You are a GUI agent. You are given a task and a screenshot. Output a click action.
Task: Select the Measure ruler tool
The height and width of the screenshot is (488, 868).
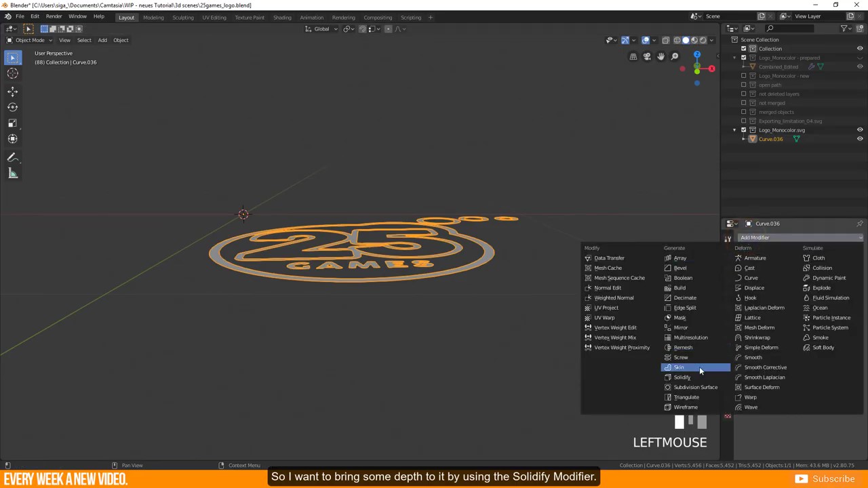click(x=12, y=174)
